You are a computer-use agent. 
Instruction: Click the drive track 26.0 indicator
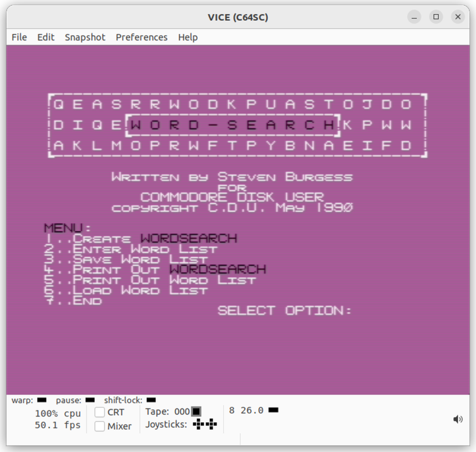point(251,410)
